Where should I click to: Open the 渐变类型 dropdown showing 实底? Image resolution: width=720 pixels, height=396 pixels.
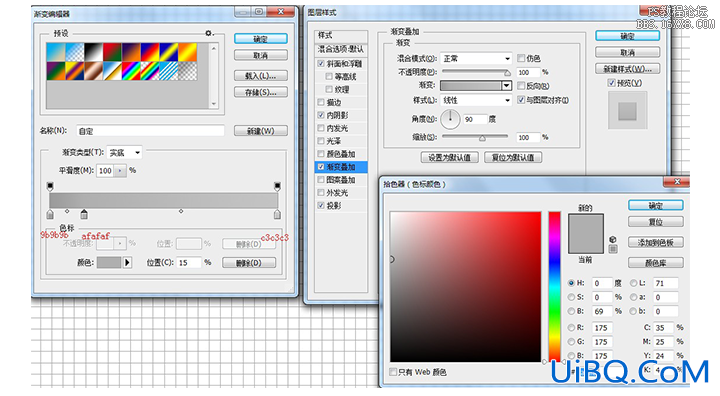tap(124, 152)
